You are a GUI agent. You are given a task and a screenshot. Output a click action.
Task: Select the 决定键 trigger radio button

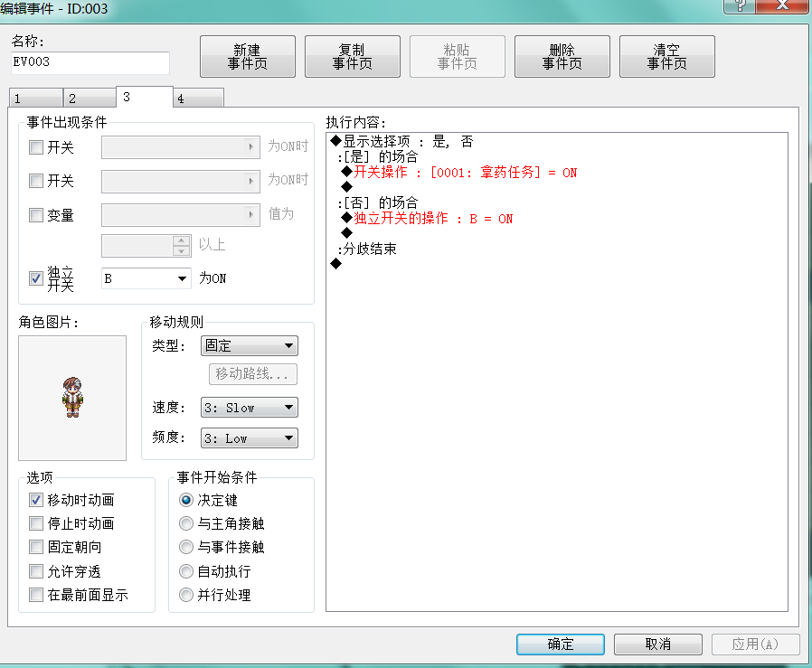click(x=186, y=500)
